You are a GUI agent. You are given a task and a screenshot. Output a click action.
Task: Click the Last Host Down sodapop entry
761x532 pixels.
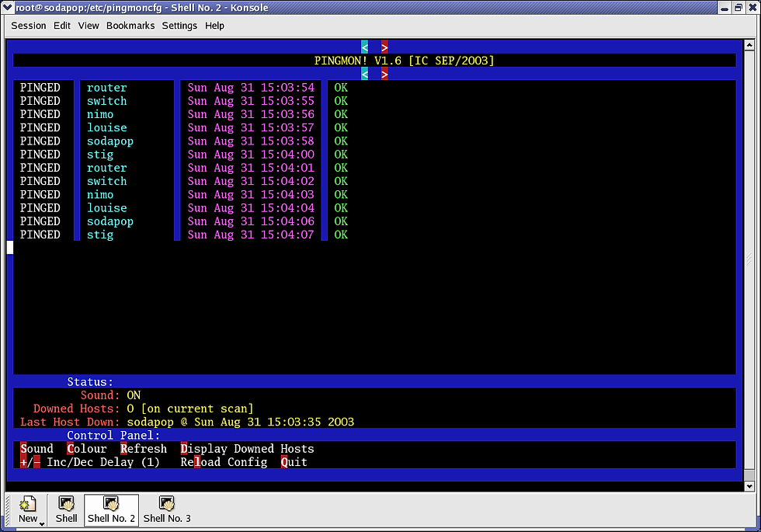[x=187, y=422]
